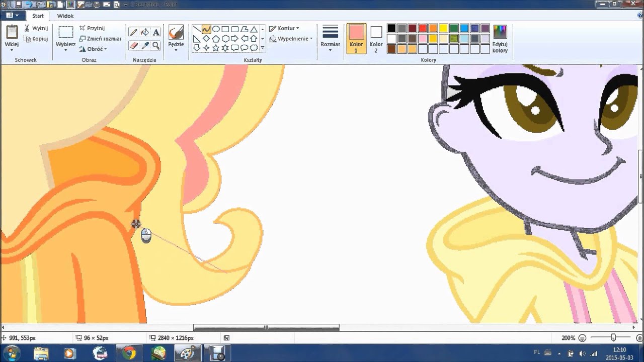644x362 pixels.
Task: Open the Wybierz dropdown arrow
Action: click(66, 50)
